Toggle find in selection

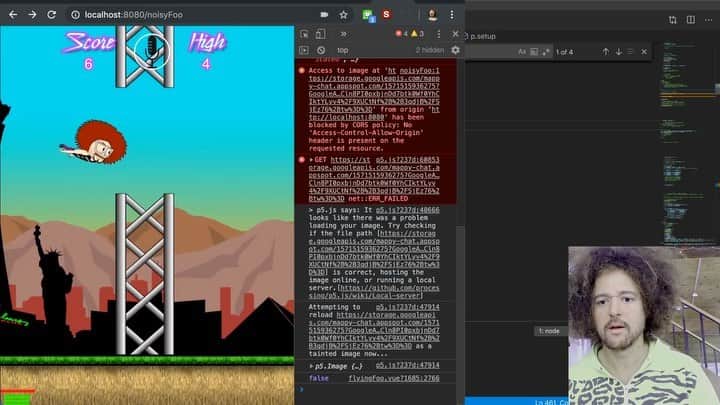click(630, 52)
